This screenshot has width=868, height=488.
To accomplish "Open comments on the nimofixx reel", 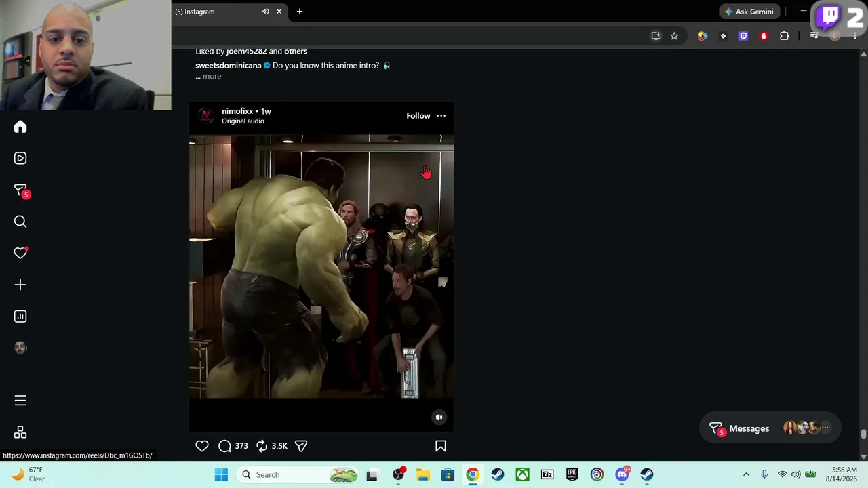I will tap(225, 446).
